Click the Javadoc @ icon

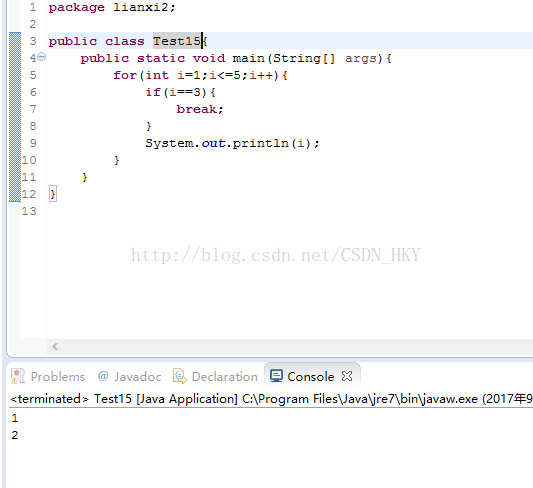103,376
